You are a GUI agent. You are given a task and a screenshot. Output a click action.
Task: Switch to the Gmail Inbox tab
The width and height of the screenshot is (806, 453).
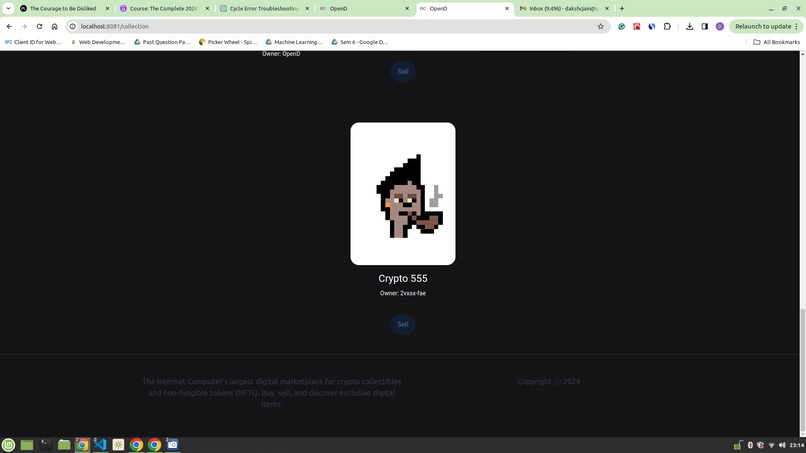(x=564, y=8)
